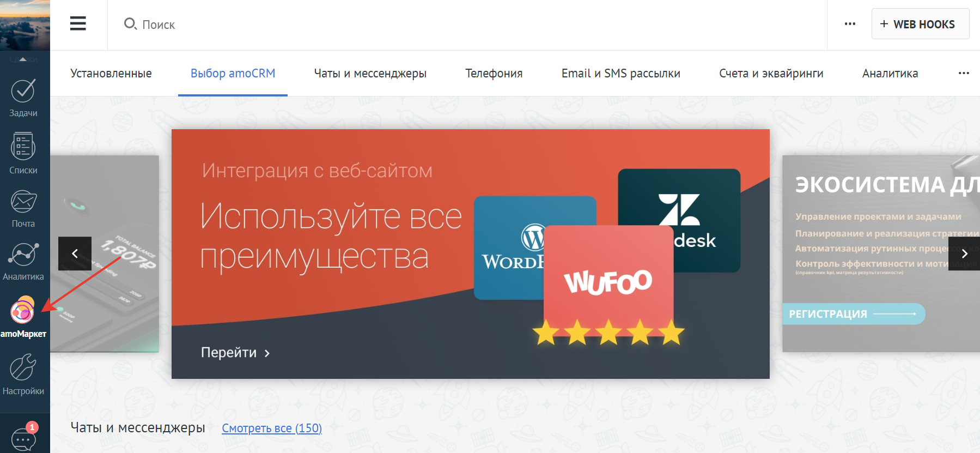Viewport: 980px width, 453px height.
Task: Click the hamburger menu icon
Action: tap(78, 23)
